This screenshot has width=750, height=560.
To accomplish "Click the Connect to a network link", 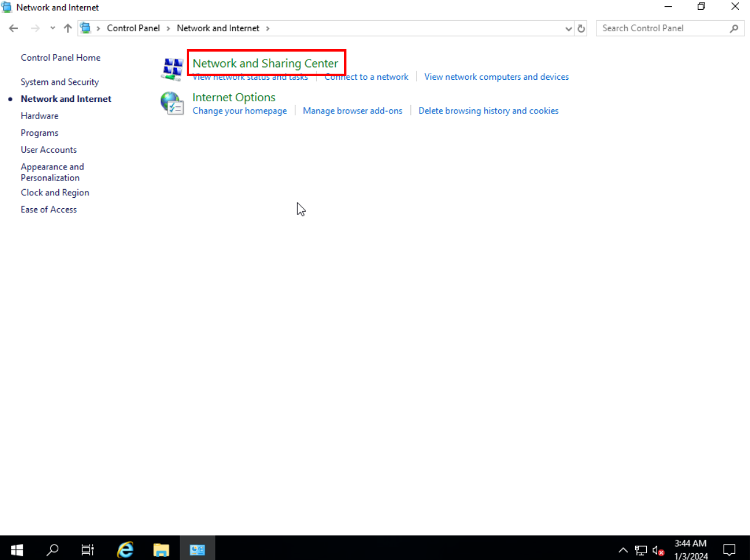I will click(366, 77).
